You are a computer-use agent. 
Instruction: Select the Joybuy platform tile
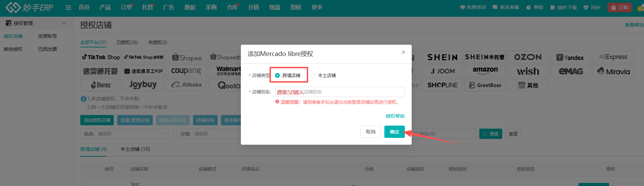pos(143,85)
